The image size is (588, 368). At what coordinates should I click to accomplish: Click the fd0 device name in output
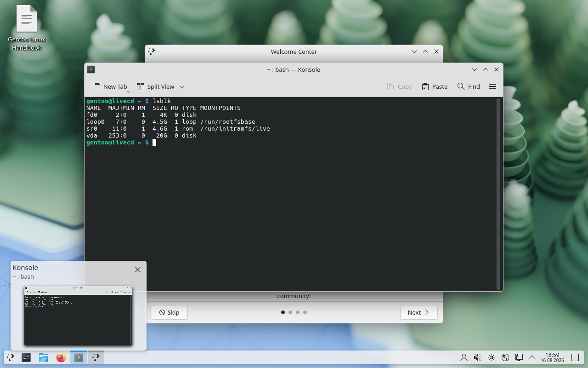92,115
